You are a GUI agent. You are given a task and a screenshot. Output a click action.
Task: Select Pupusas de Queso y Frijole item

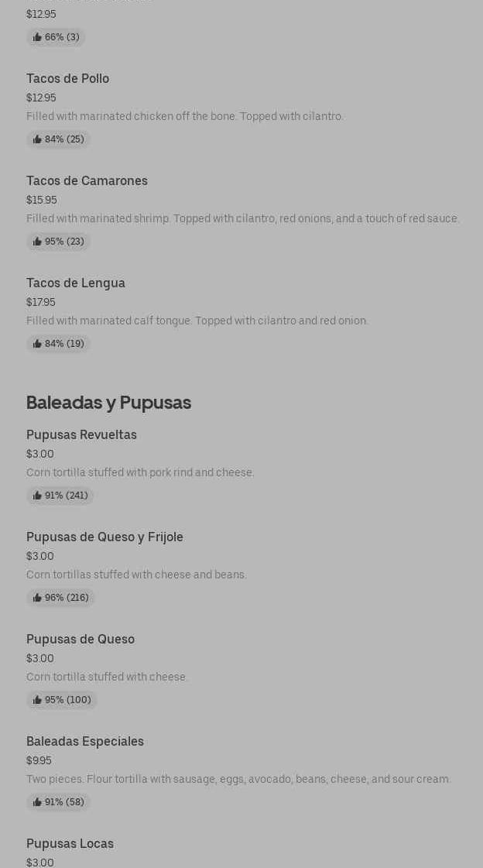pos(104,537)
